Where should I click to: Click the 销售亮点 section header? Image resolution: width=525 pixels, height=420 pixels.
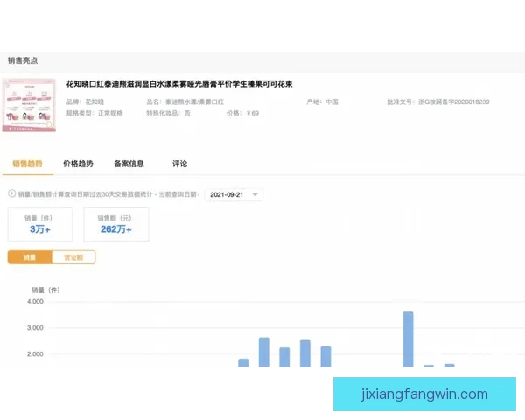pyautogui.click(x=23, y=60)
